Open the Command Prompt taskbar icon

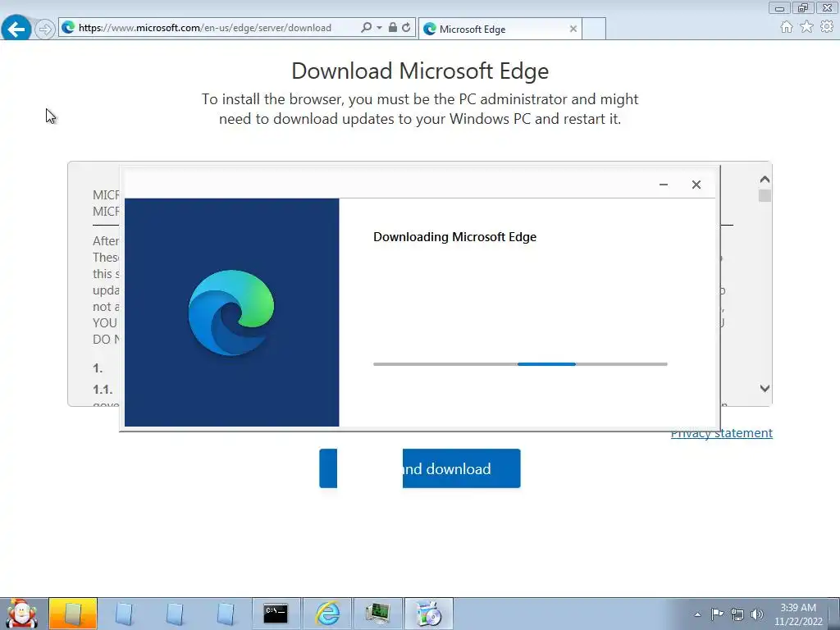[276, 614]
